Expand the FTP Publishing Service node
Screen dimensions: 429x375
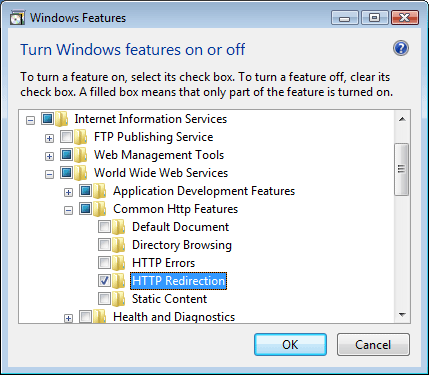click(49, 138)
